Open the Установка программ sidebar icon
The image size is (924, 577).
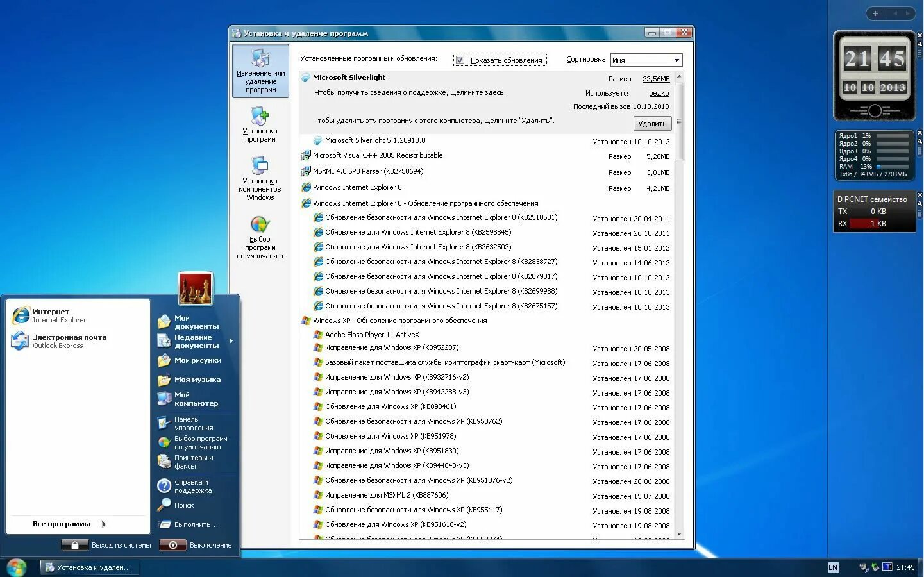(x=260, y=124)
